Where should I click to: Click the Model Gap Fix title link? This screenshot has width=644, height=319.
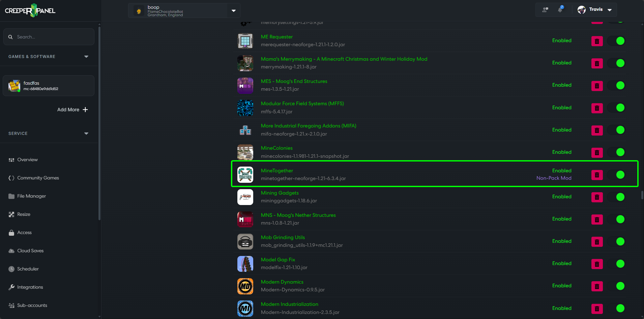click(278, 260)
